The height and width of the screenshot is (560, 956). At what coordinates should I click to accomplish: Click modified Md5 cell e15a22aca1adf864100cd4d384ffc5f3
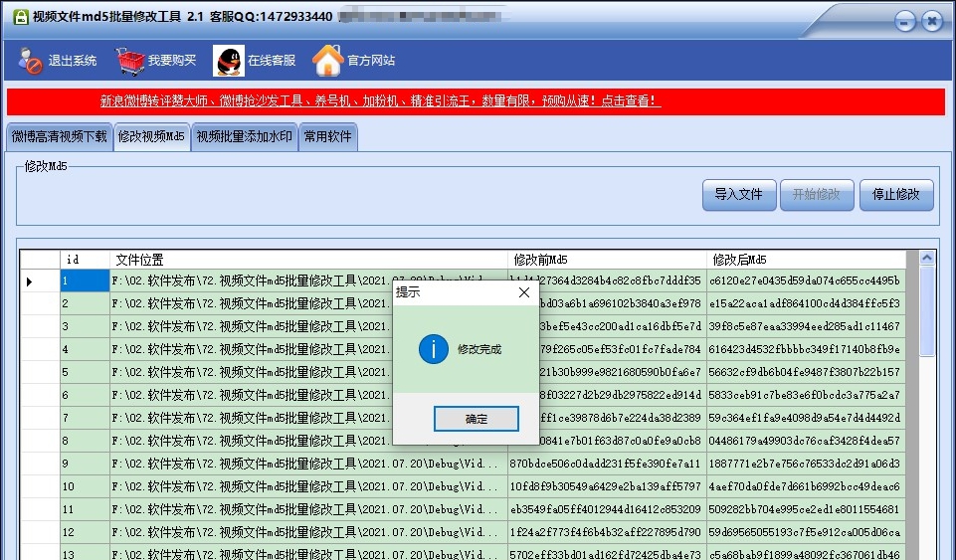pos(806,303)
